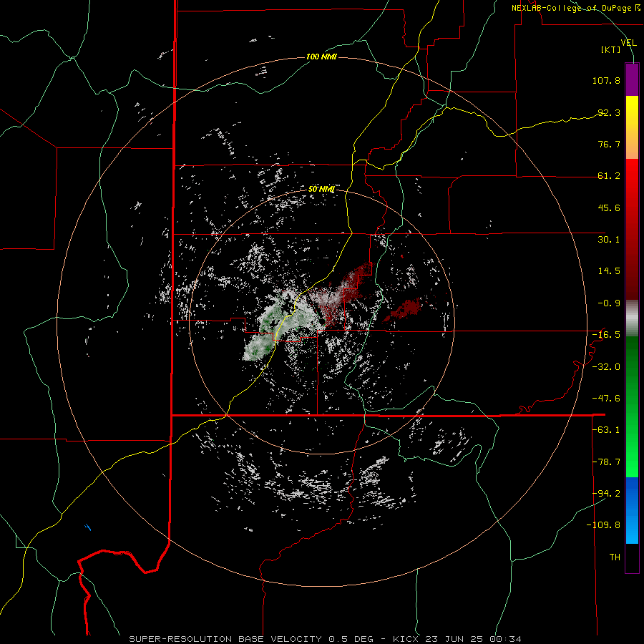Click the 14.5 legend value

609,271
